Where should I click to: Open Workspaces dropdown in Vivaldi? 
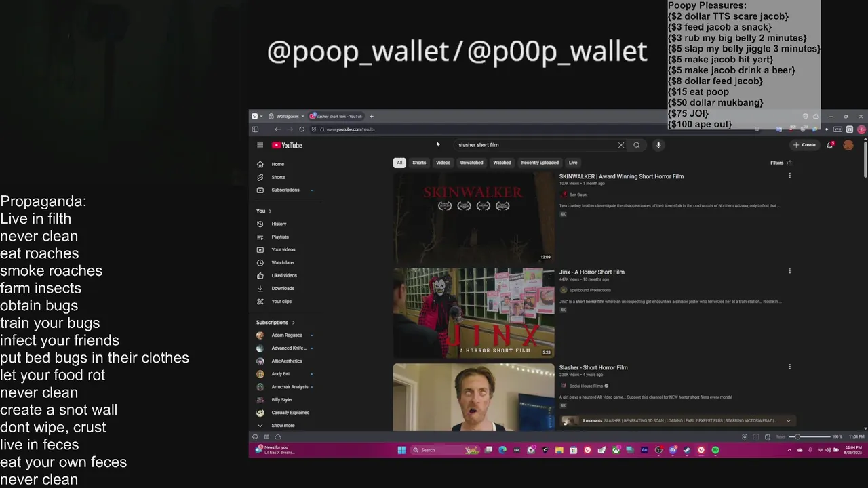click(286, 116)
